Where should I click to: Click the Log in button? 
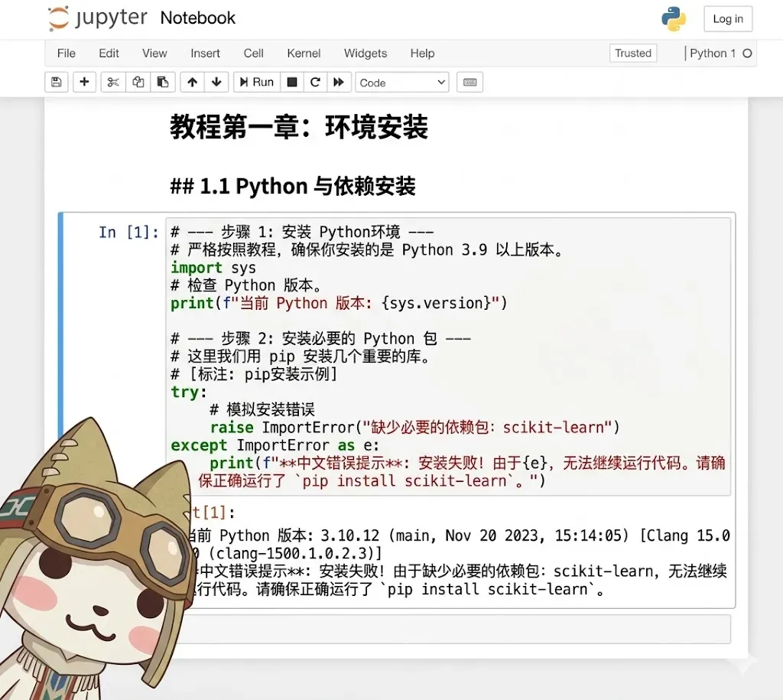[x=728, y=19]
